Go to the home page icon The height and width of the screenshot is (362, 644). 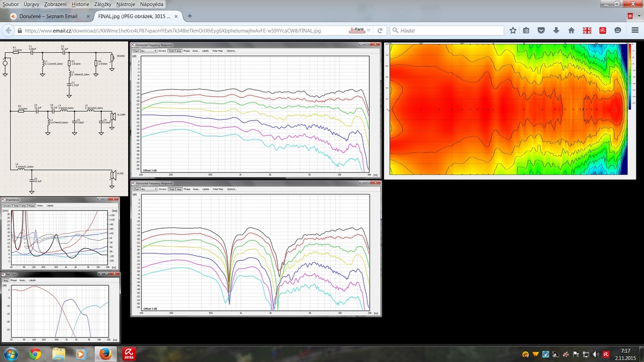pos(571,30)
